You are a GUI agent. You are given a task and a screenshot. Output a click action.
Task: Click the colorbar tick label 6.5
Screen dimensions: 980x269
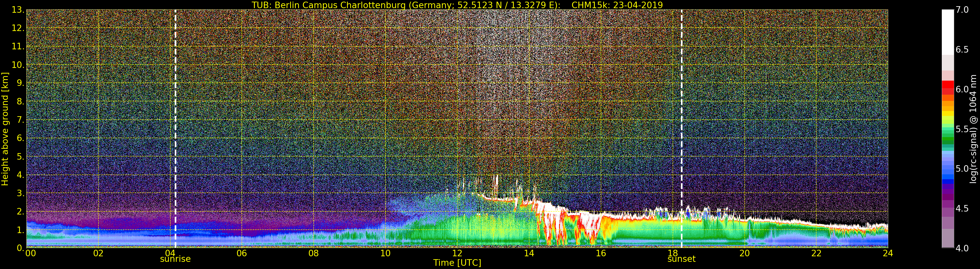tap(962, 50)
